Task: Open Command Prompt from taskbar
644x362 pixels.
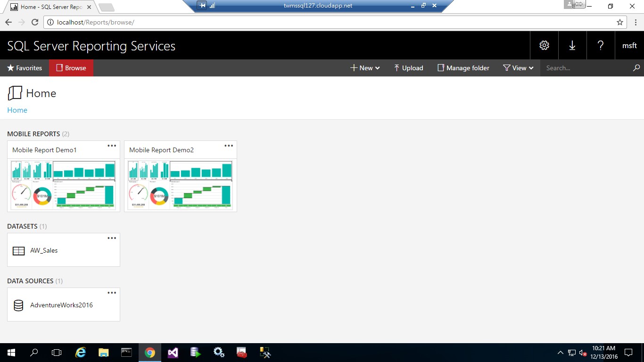Action: tap(126, 353)
